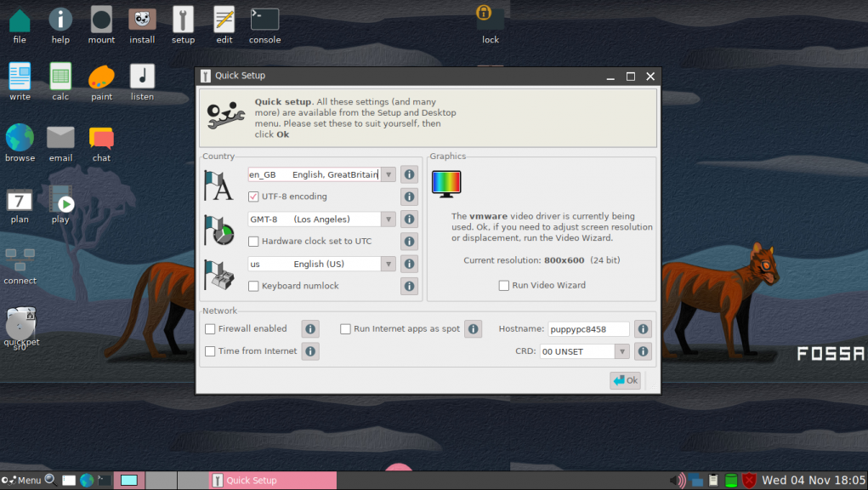Screen dimensions: 868x490
Task: Click the Quick Setup taskbar entry
Action: [x=273, y=480]
